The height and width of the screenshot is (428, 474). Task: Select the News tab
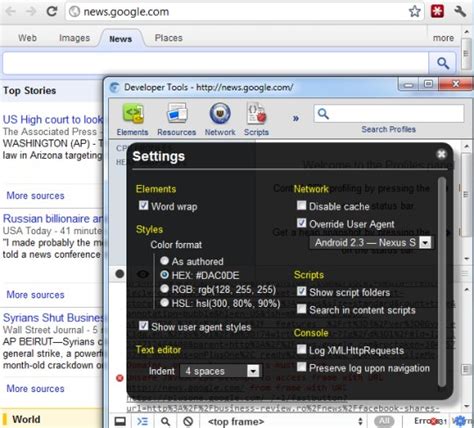(x=121, y=39)
